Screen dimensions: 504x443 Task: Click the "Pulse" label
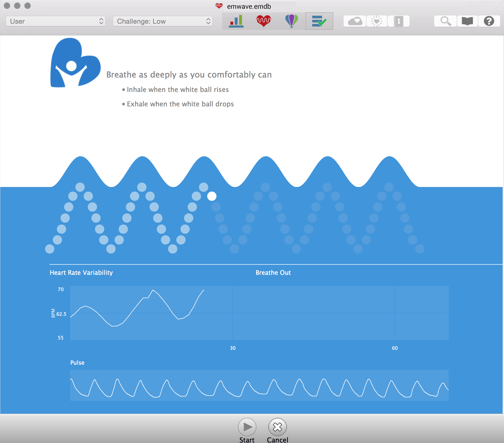pos(77,363)
